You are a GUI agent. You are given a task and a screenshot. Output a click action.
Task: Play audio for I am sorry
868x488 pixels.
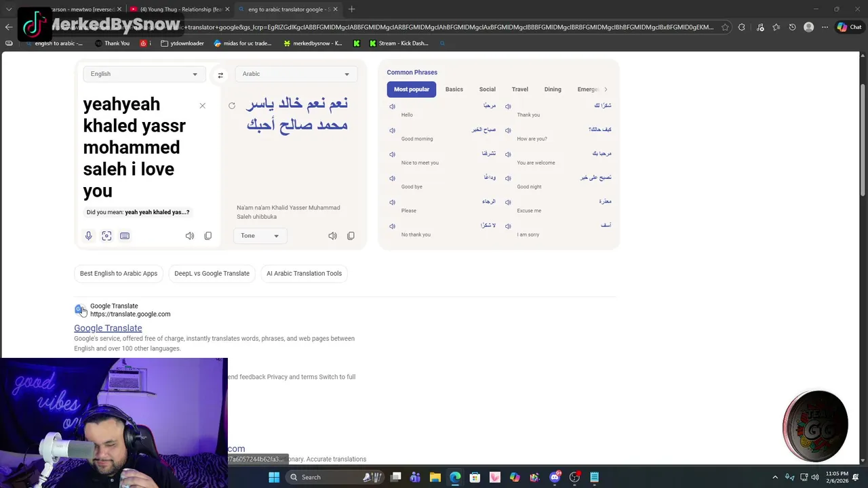tap(508, 226)
